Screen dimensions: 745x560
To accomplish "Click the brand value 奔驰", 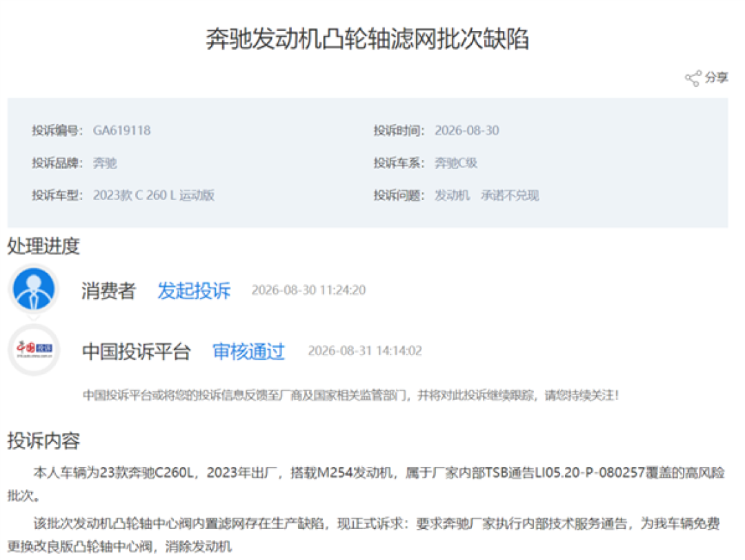I will point(105,163).
